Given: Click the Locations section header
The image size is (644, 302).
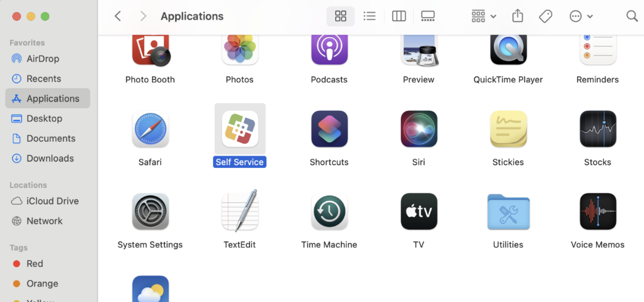Looking at the screenshot, I should [x=28, y=185].
